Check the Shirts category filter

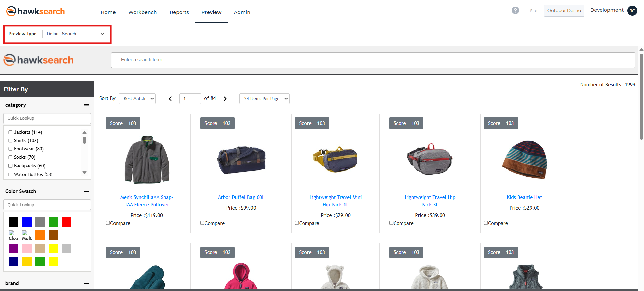(x=10, y=141)
